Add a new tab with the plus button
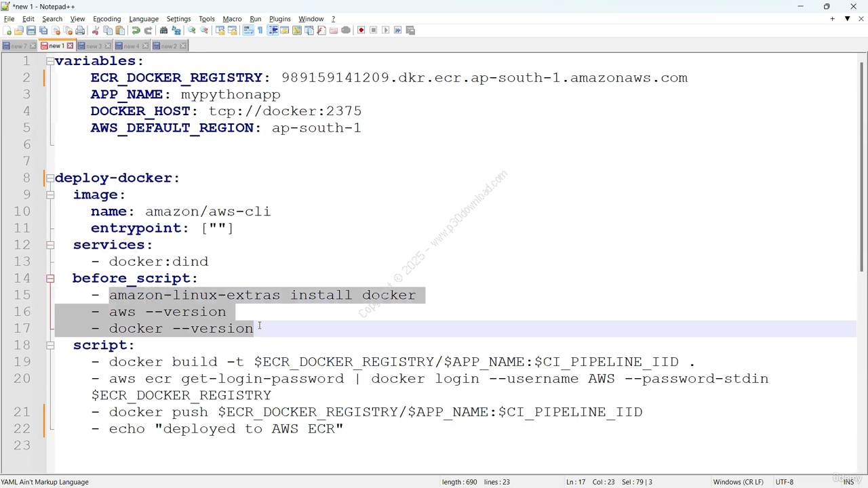868x488 pixels. 832,18
